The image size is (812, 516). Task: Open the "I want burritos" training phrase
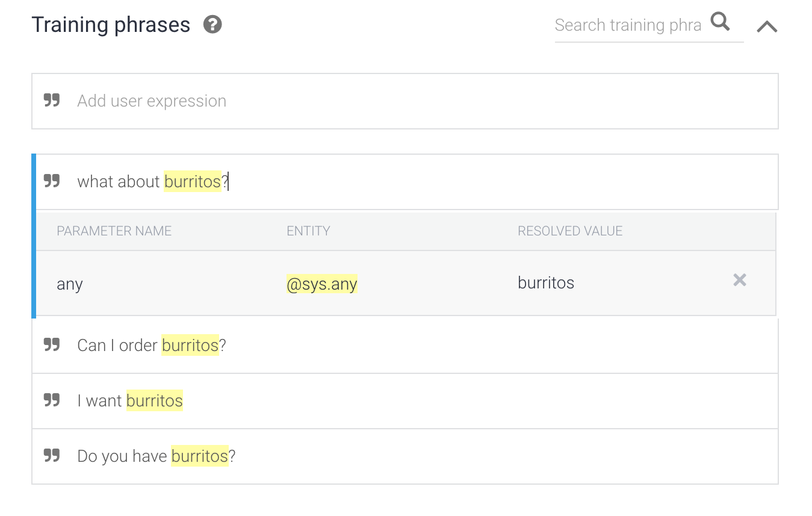coord(421,401)
